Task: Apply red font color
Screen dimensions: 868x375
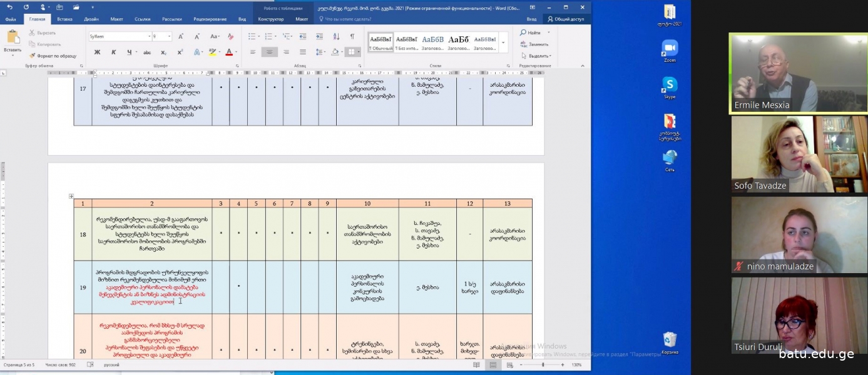Action: point(228,52)
